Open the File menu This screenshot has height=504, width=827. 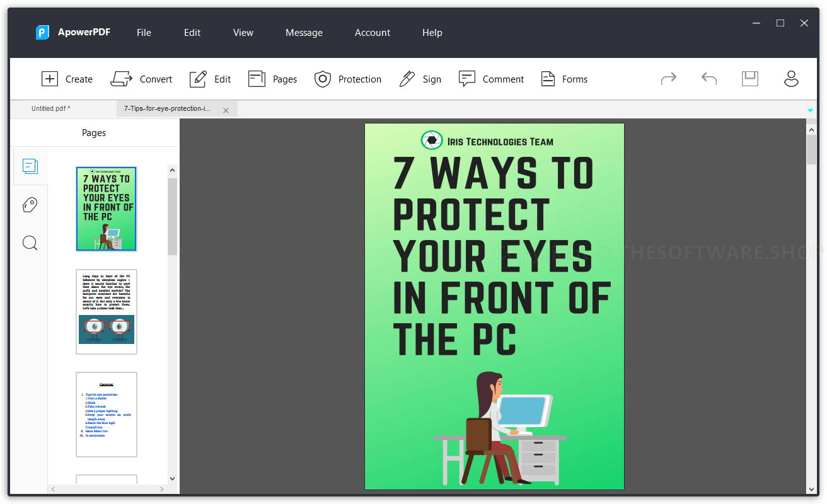144,33
